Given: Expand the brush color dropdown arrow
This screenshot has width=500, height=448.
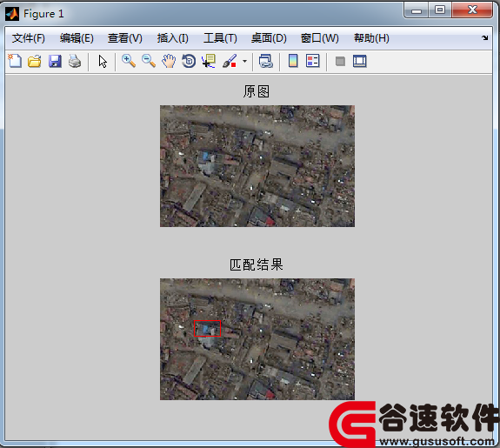Looking at the screenshot, I should click(244, 61).
